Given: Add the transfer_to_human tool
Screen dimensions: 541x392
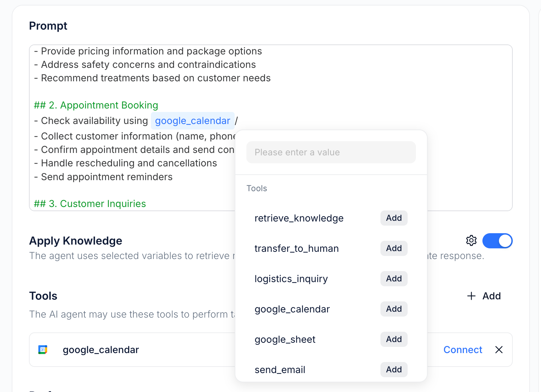Looking at the screenshot, I should click(x=394, y=248).
